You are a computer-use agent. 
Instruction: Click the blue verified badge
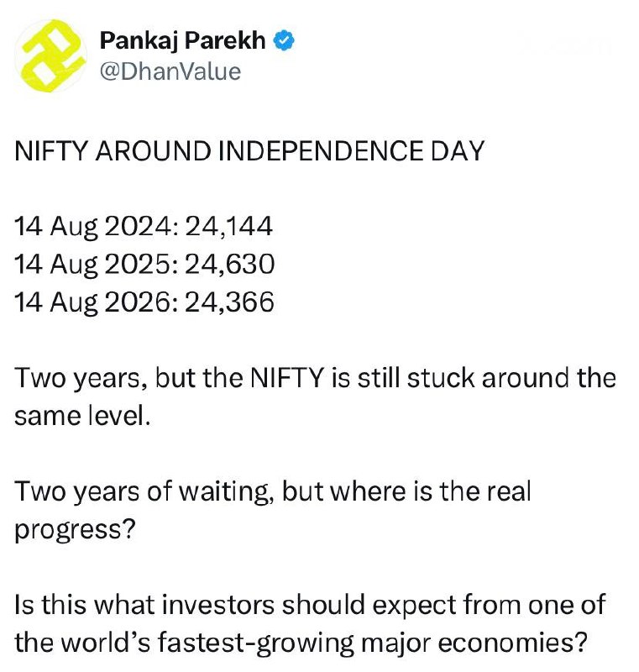click(284, 41)
